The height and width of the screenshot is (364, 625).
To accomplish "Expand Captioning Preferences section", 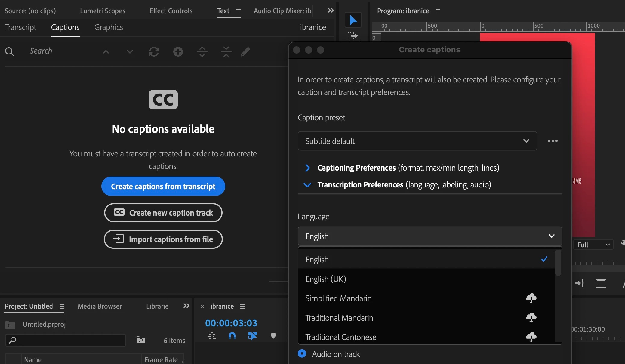I will (307, 168).
